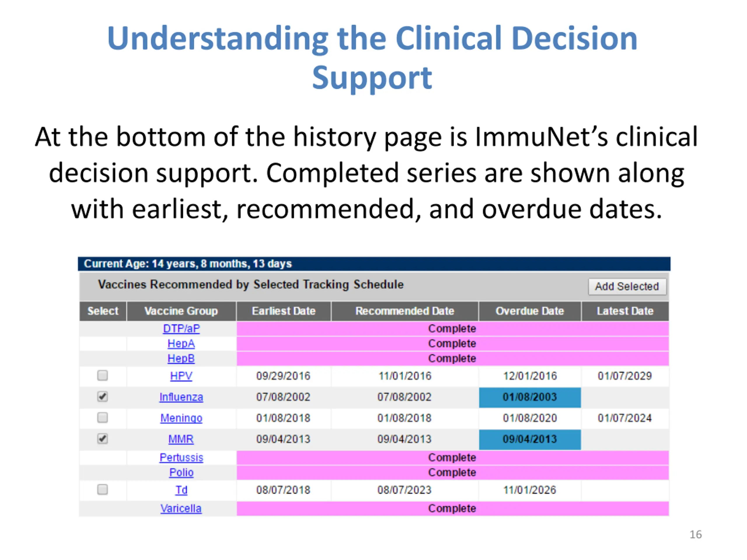Check the Td vaccine checkbox
The height and width of the screenshot is (560, 747).
pyautogui.click(x=102, y=489)
